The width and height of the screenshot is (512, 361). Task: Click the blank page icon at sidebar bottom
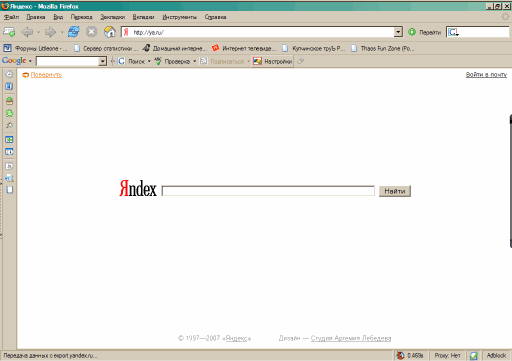(x=10, y=190)
